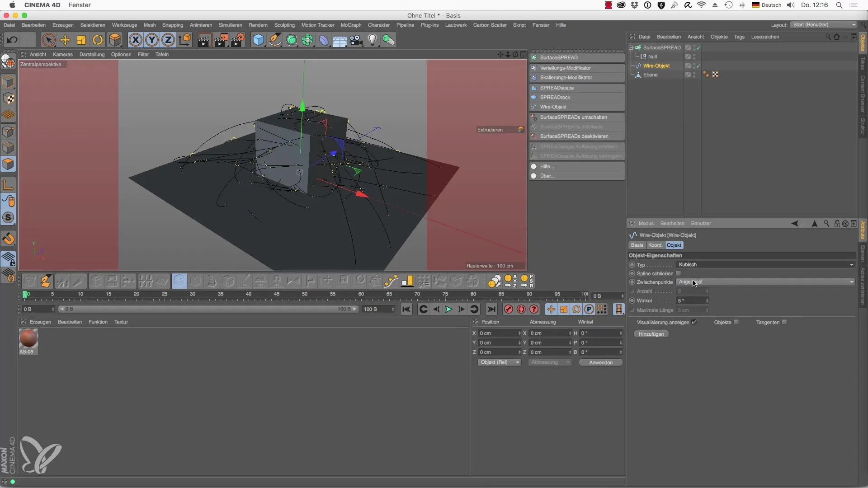
Task: Click the make editable icon
Action: [8, 61]
